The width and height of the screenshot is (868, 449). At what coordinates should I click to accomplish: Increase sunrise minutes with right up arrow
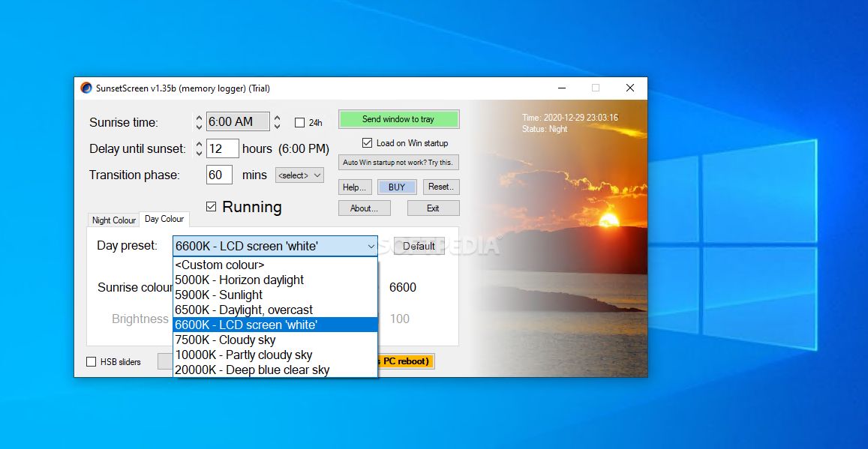(278, 117)
